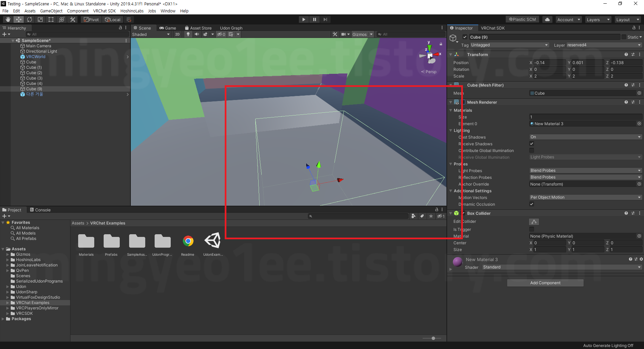Open Motion Vectors dropdown
Viewport: 644px width, 349px height.
coord(586,197)
